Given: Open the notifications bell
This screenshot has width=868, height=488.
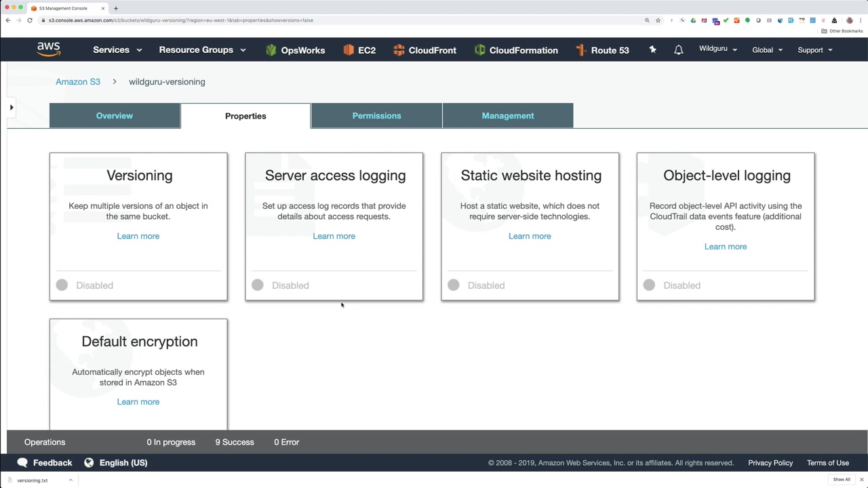Looking at the screenshot, I should [678, 50].
